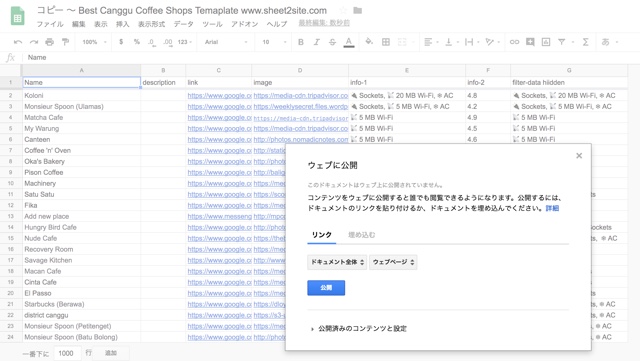Close the ウェブに公開 dialog
Image resolution: width=640 pixels, height=361 pixels.
click(x=579, y=156)
